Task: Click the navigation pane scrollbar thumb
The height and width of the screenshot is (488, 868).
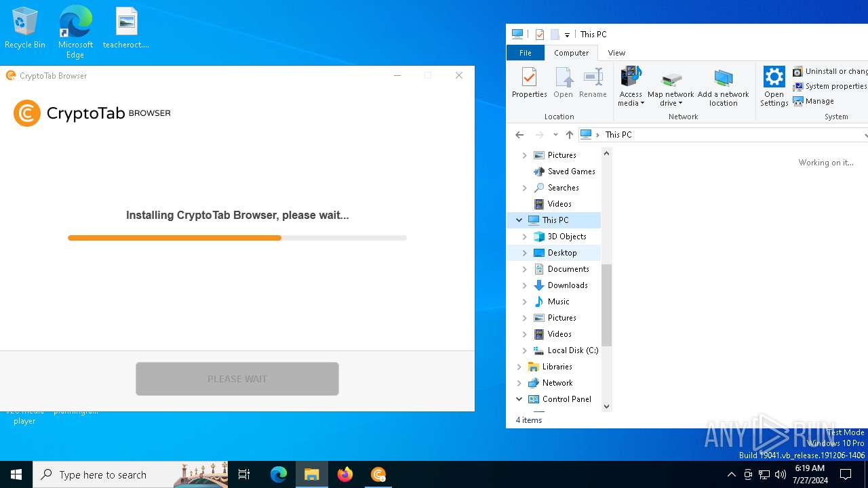Action: pyautogui.click(x=606, y=305)
